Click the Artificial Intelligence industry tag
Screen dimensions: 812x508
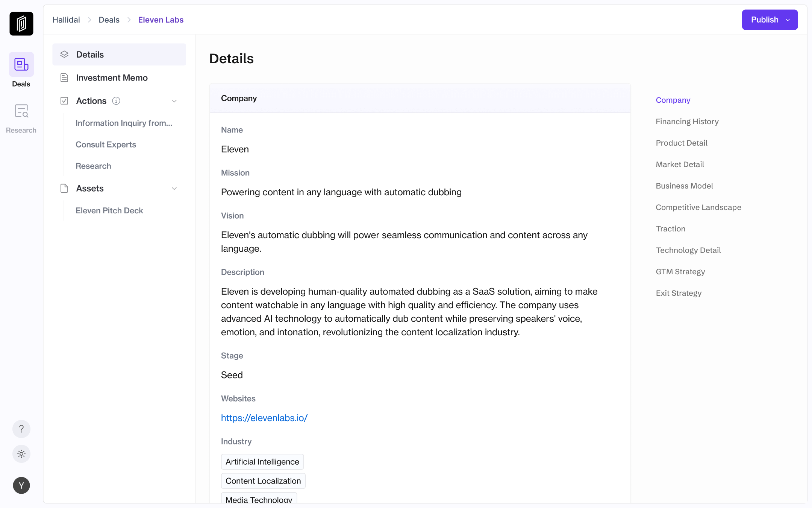point(262,462)
